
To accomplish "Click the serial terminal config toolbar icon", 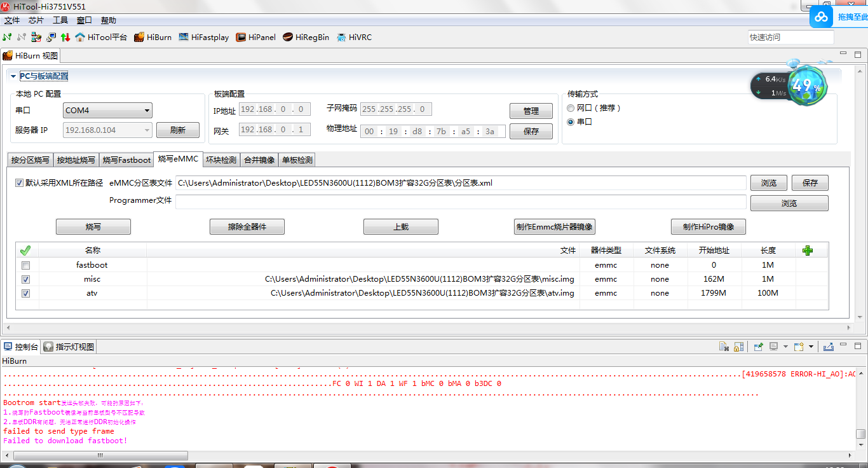I will 36,38.
